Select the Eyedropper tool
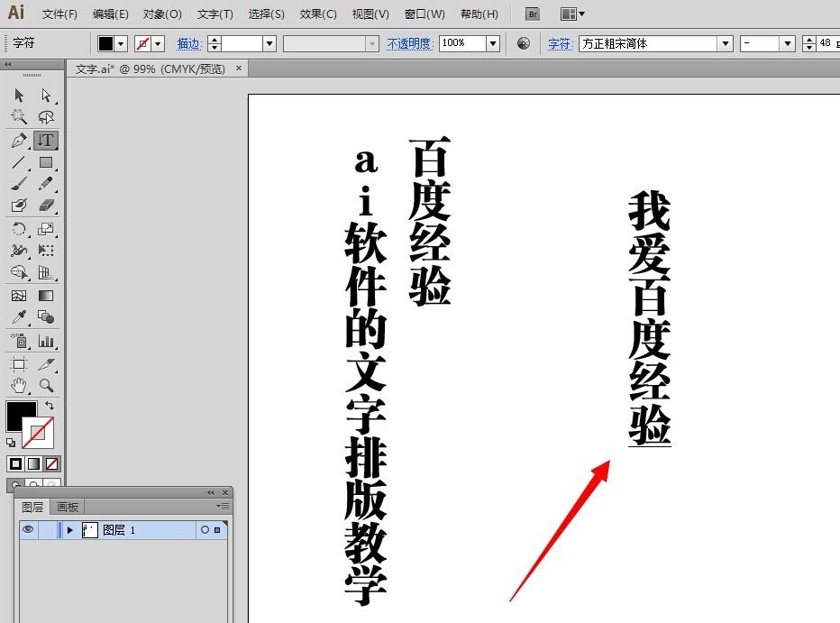This screenshot has width=840, height=623. pos(19,317)
